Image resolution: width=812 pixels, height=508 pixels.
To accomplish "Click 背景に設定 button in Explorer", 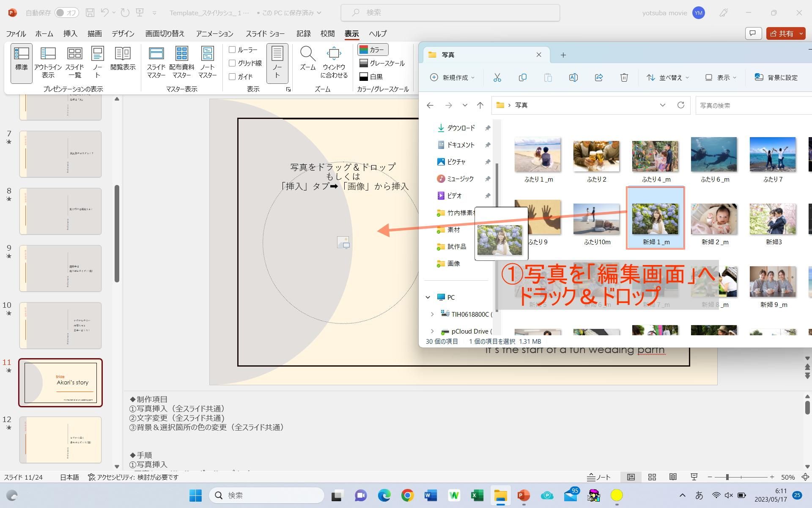I will (776, 77).
